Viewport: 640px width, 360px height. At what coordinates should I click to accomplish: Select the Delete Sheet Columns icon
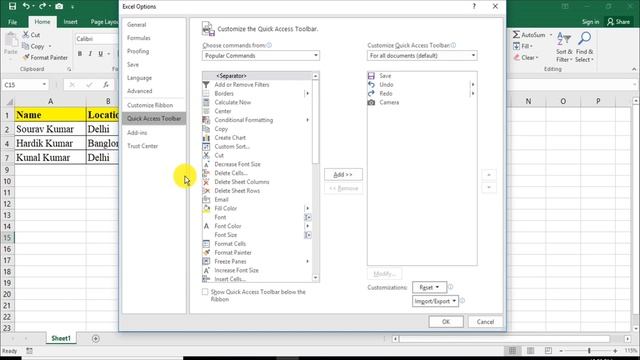click(206, 182)
